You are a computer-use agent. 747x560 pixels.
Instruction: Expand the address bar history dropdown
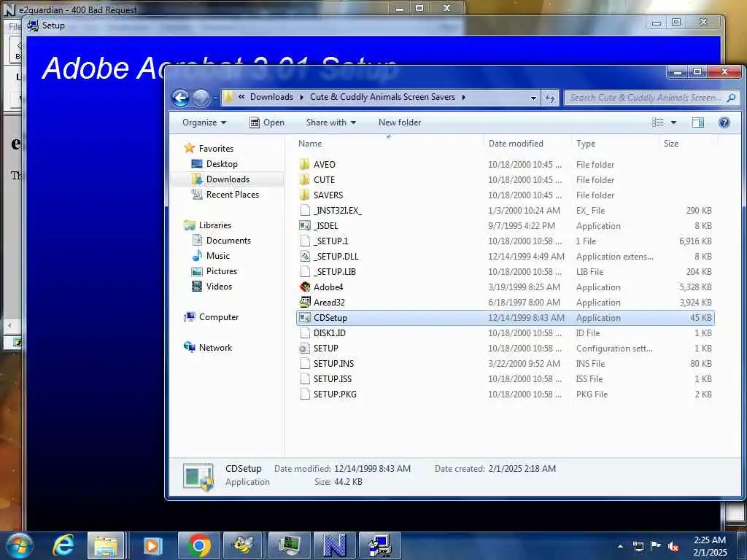tap(533, 98)
